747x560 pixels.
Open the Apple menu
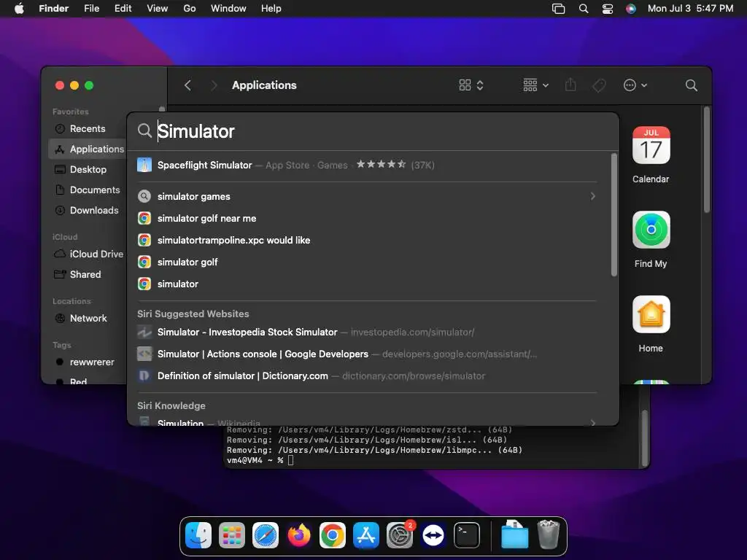pos(19,9)
